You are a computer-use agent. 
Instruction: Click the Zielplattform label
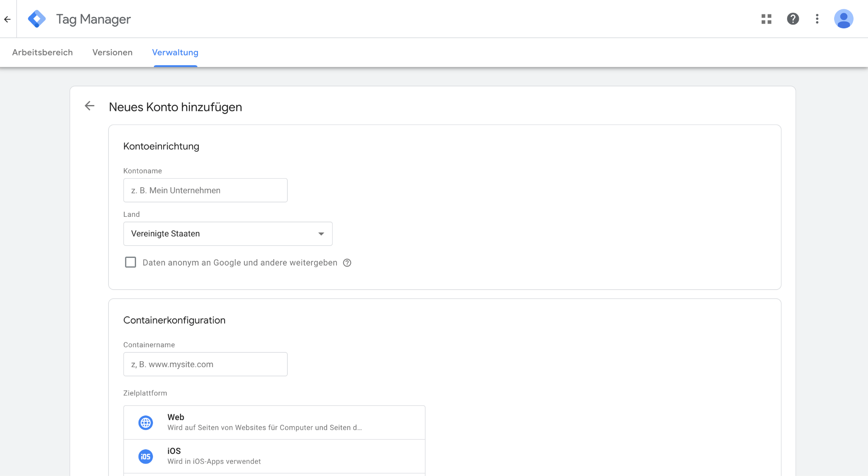(145, 393)
